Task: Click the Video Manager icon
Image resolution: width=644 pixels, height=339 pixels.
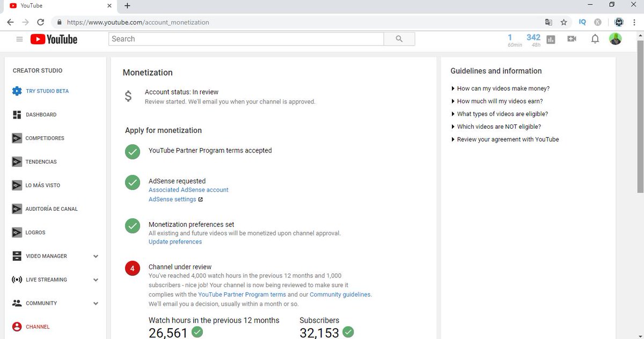Action: tap(17, 256)
